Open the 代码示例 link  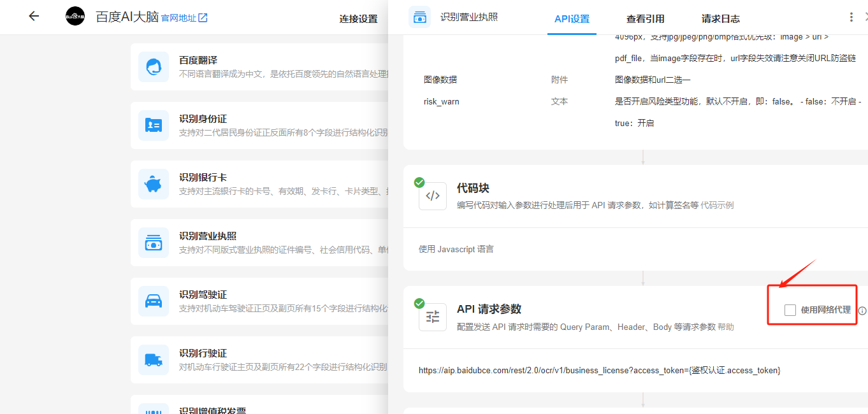[x=717, y=205]
